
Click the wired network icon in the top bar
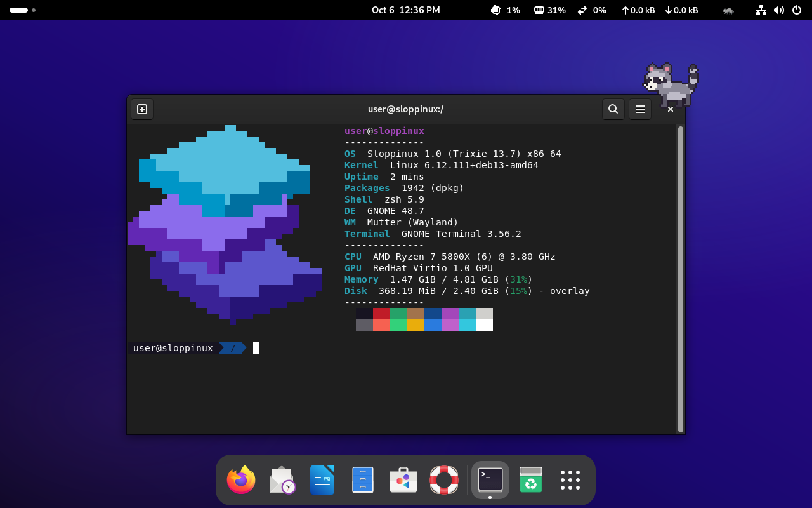(761, 10)
